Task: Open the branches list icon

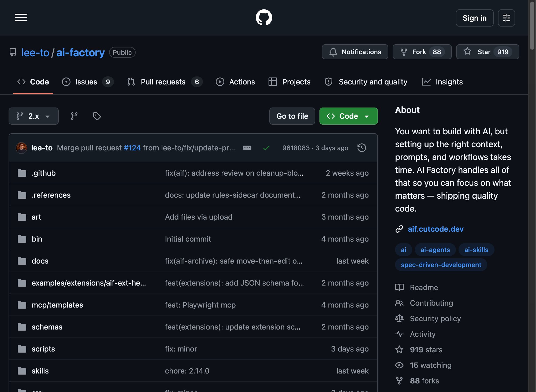Action: pos(74,116)
